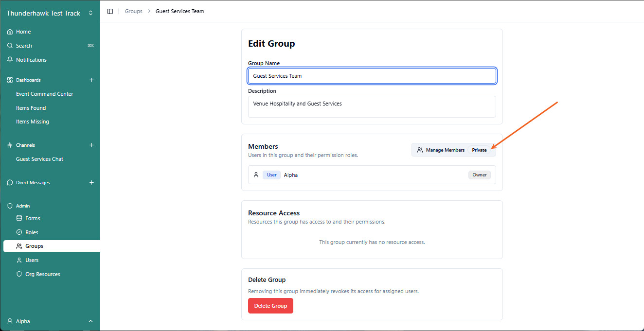Toggle the Private visibility button

click(479, 150)
